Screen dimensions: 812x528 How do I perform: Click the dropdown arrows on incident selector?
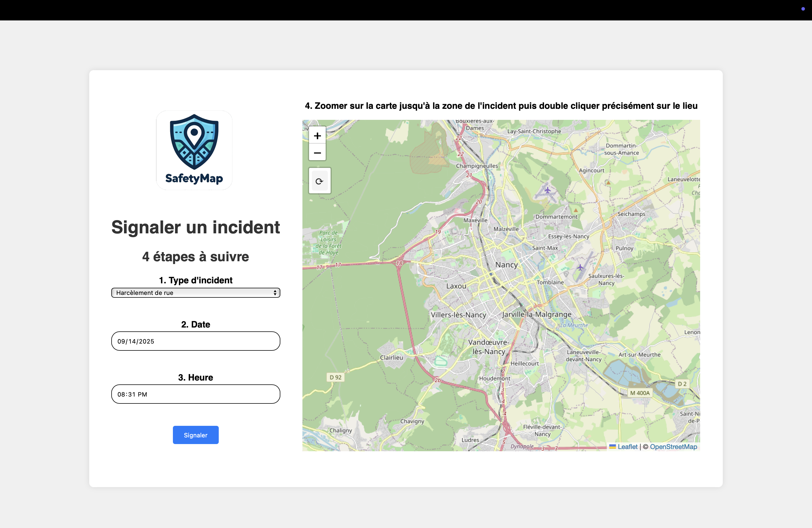pyautogui.click(x=275, y=293)
